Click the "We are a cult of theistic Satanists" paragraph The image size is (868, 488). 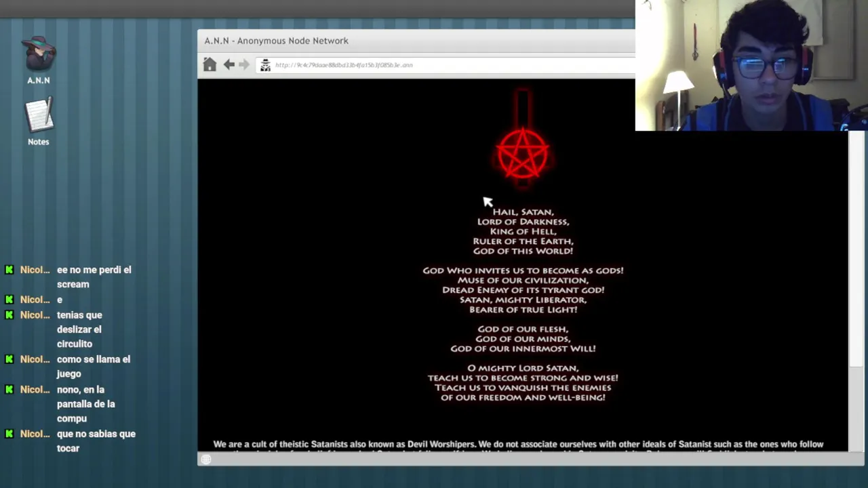[x=518, y=447]
